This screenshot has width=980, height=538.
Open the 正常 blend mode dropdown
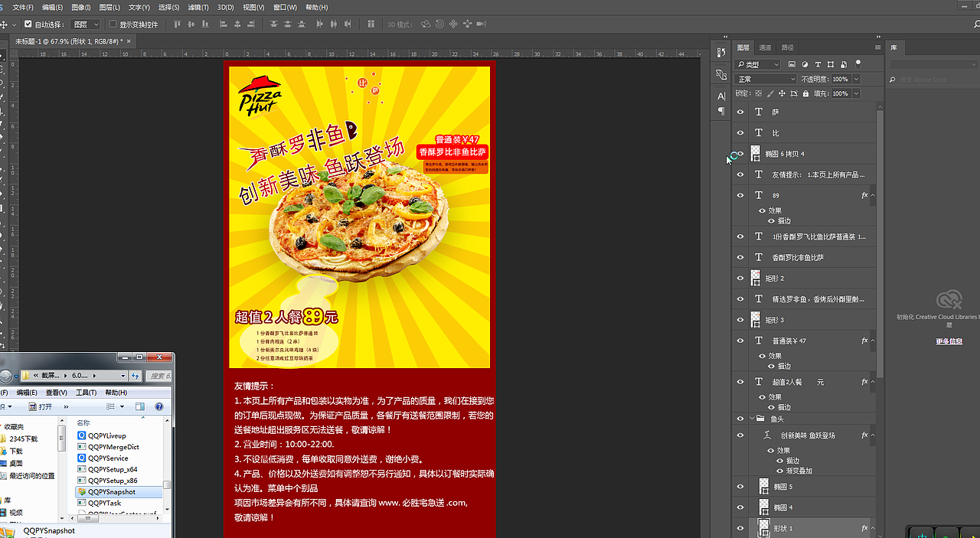tap(766, 79)
